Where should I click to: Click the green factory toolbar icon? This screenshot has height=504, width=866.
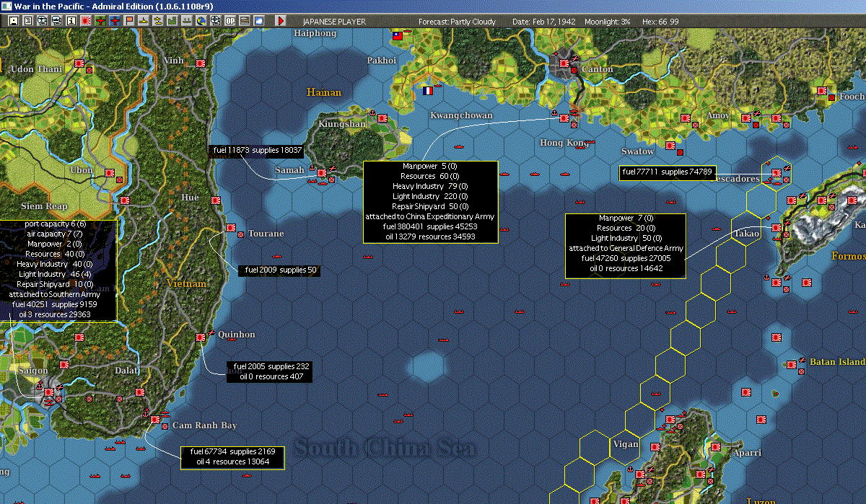(172, 21)
